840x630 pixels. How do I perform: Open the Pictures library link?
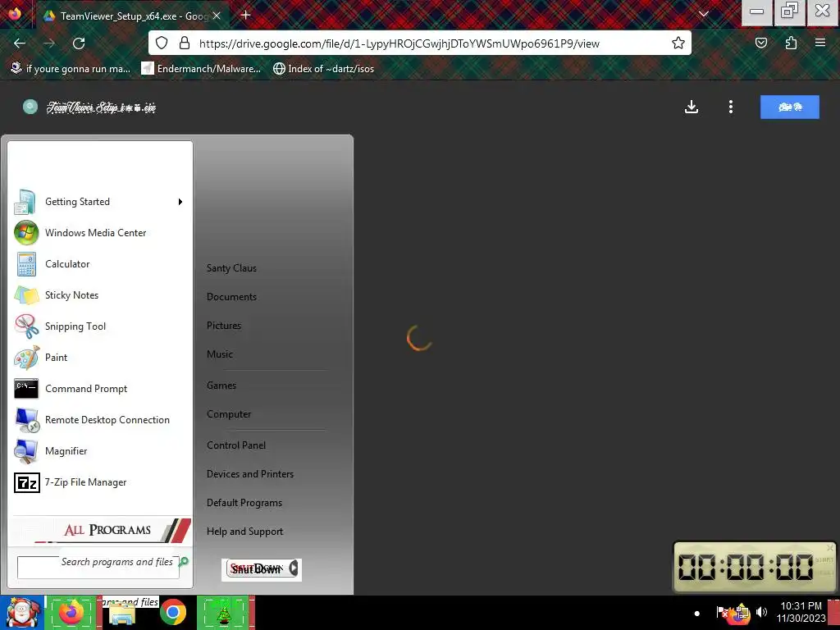coord(224,326)
